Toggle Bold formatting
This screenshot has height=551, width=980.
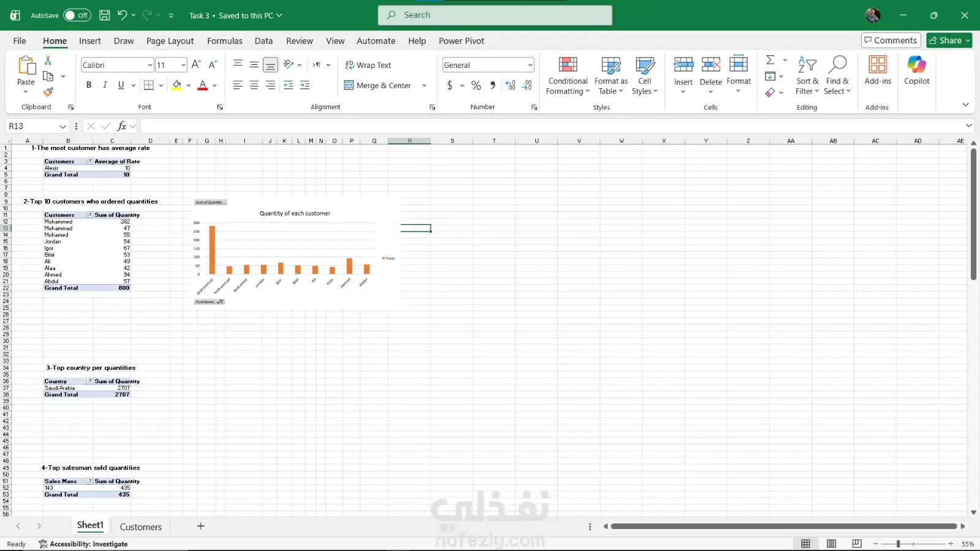point(89,85)
